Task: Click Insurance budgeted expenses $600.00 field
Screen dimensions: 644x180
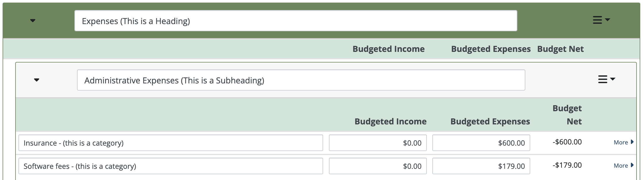Action: [481, 143]
